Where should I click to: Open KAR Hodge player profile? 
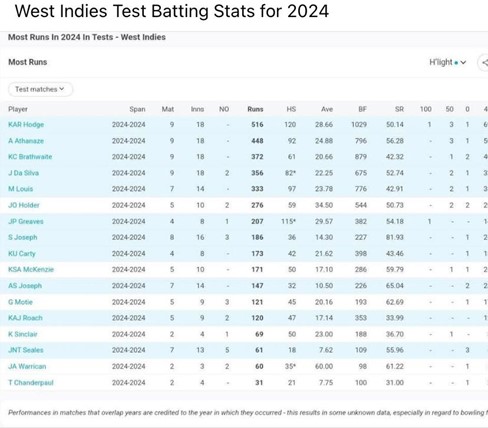point(26,125)
